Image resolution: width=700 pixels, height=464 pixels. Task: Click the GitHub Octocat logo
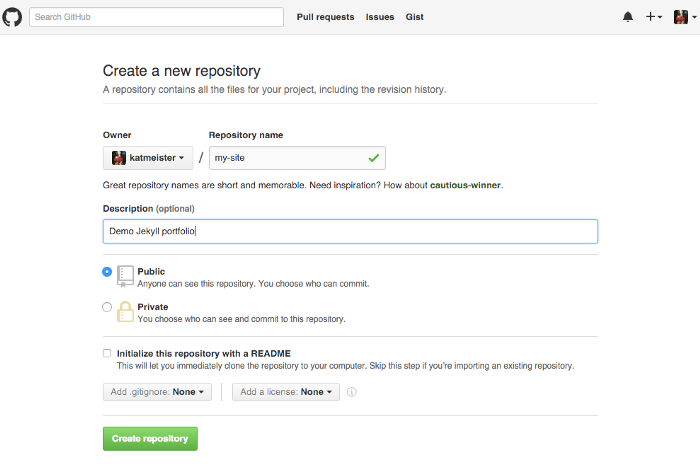(13, 17)
